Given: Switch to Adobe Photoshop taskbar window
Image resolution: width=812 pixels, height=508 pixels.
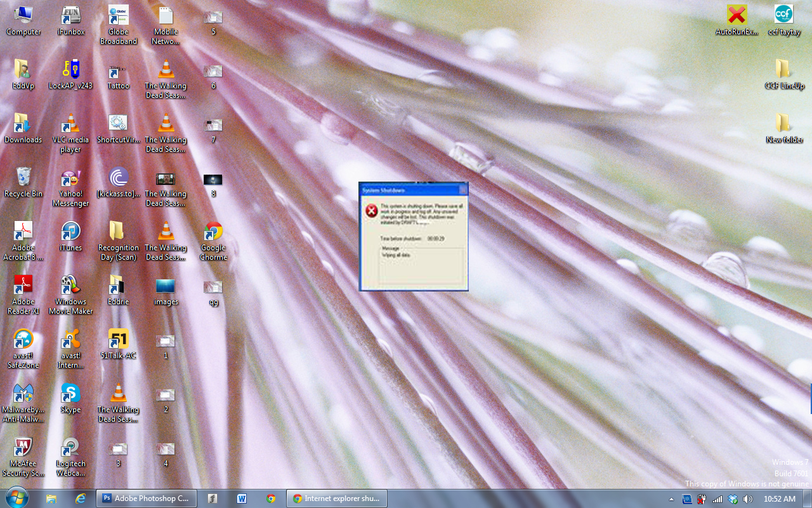Looking at the screenshot, I should coord(147,498).
